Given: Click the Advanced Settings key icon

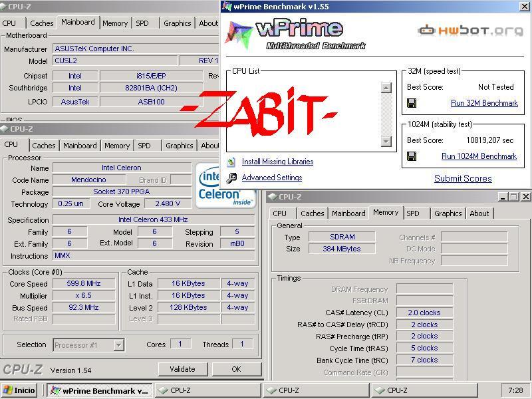Looking at the screenshot, I should 231,178.
